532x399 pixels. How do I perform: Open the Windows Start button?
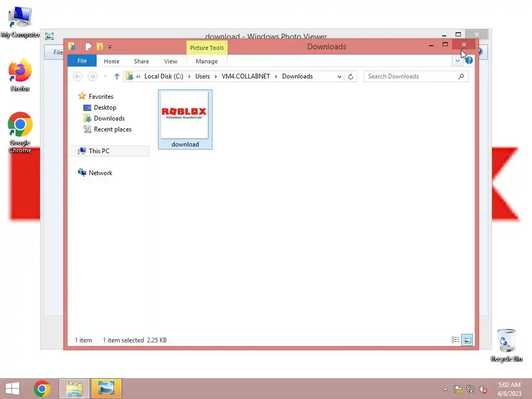click(x=12, y=389)
